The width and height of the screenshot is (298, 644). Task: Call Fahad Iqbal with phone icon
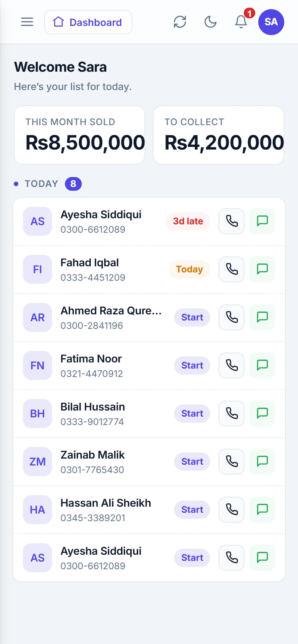pos(232,269)
